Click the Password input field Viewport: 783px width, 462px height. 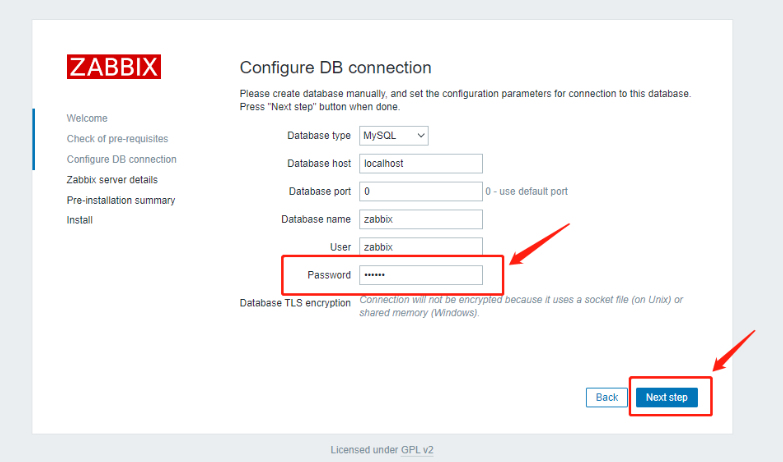(x=421, y=275)
